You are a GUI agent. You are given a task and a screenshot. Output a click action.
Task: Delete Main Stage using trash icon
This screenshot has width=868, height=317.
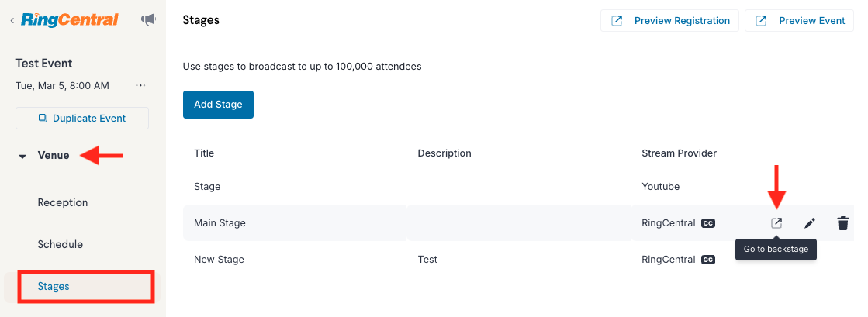(842, 223)
